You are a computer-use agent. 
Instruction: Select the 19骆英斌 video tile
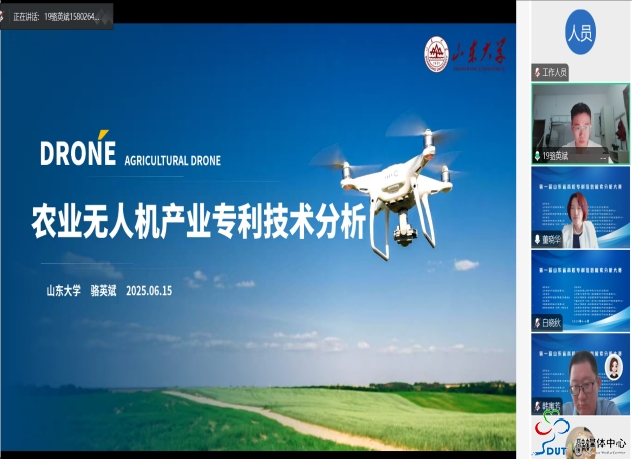[580, 124]
